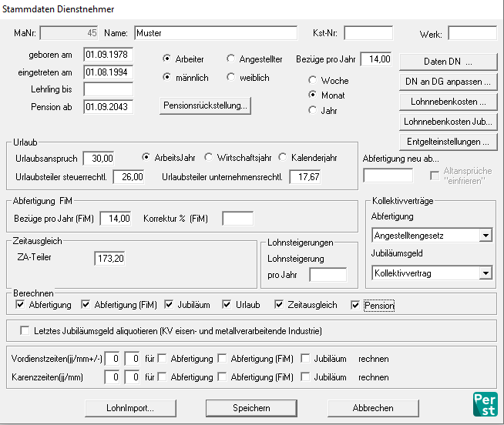Click the empty Lehrling bis field
This screenshot has width=504, height=425.
[x=109, y=89]
